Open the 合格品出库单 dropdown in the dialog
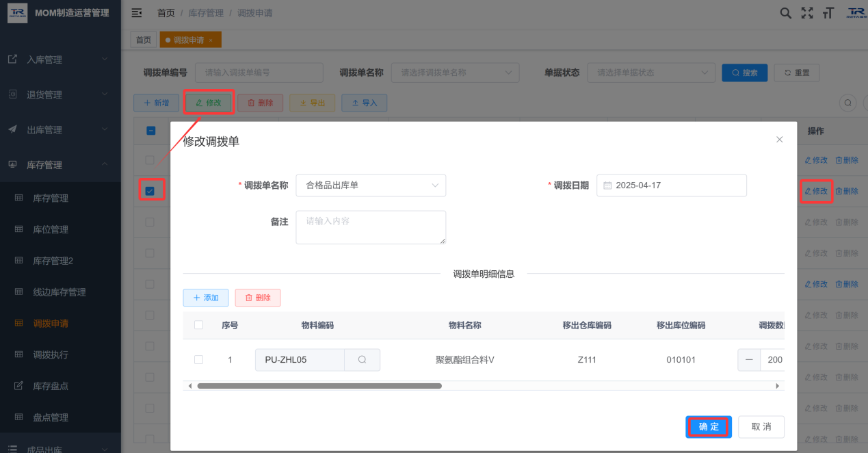 [371, 185]
